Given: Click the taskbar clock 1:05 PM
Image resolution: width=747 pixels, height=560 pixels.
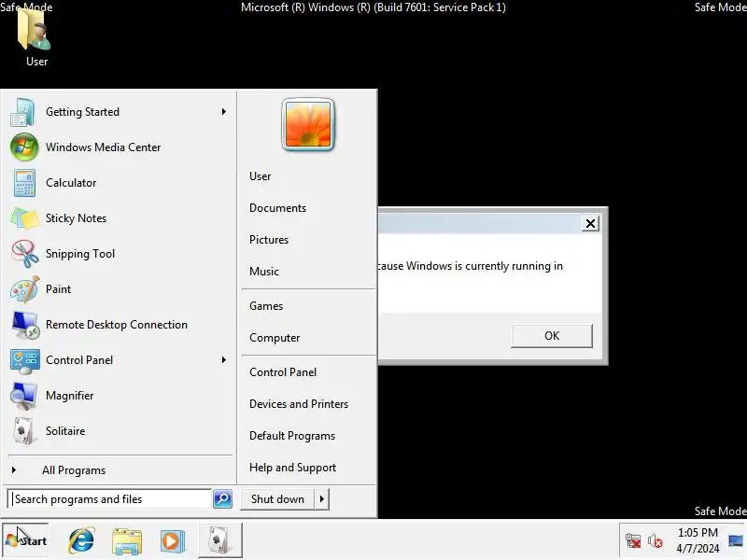Looking at the screenshot, I should [698, 532].
